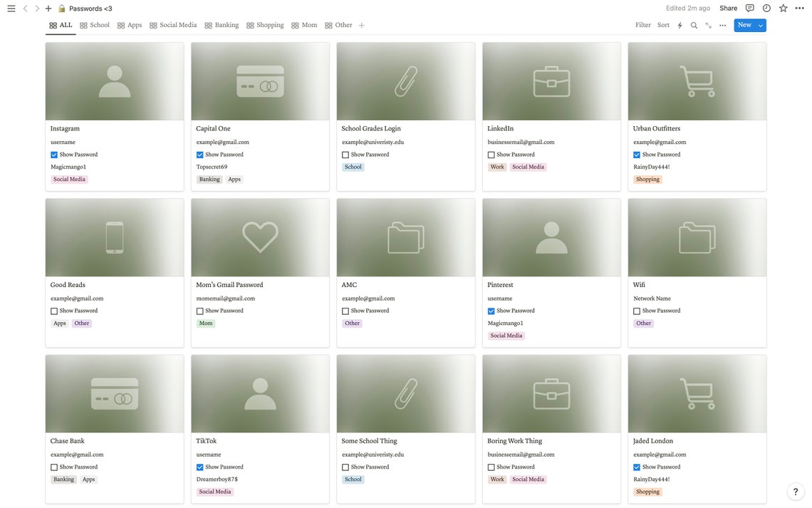Open the lock icon beside Passwords <3

[x=61, y=8]
